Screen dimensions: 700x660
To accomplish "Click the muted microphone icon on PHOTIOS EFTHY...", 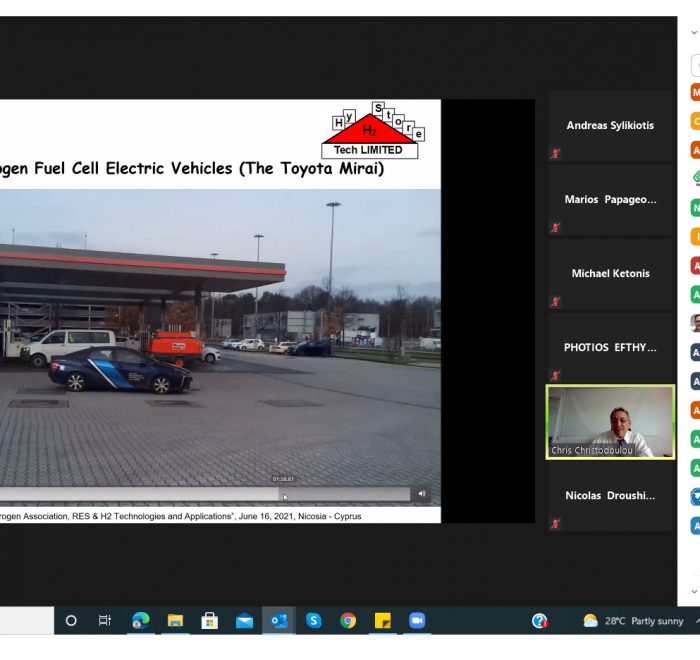I will pos(555,376).
